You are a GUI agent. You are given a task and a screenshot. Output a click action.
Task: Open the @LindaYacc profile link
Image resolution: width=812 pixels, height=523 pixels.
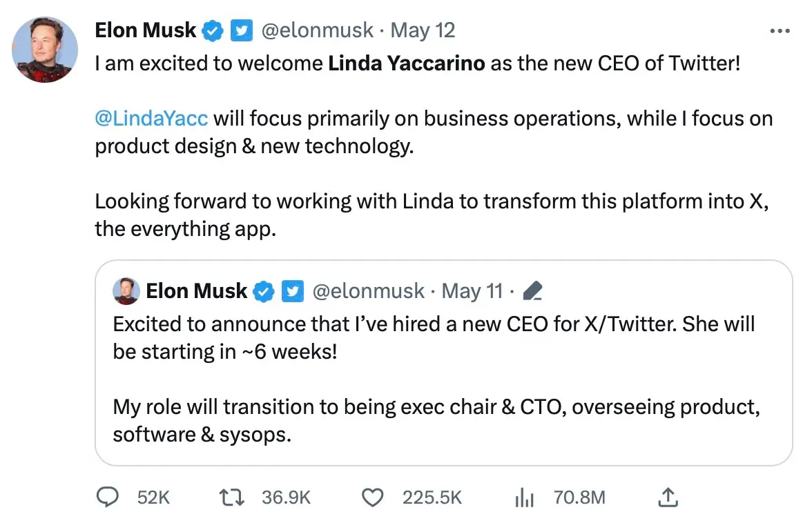151,118
